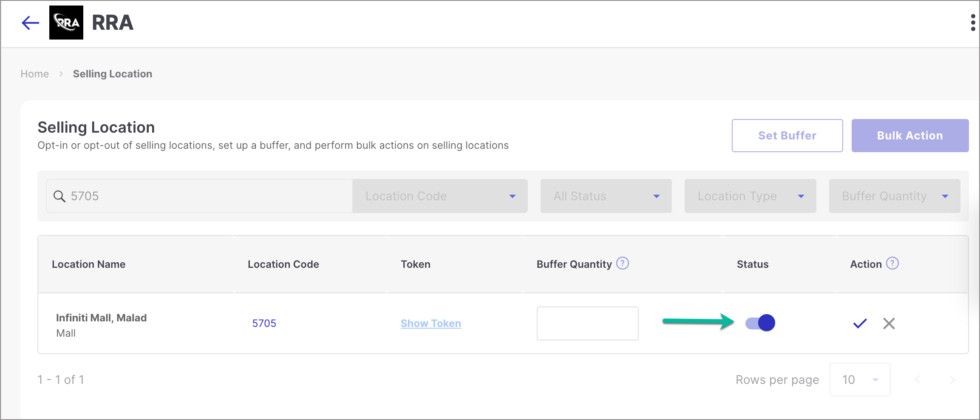This screenshot has height=420, width=980.
Task: Click the Bulk Action button
Action: point(910,136)
